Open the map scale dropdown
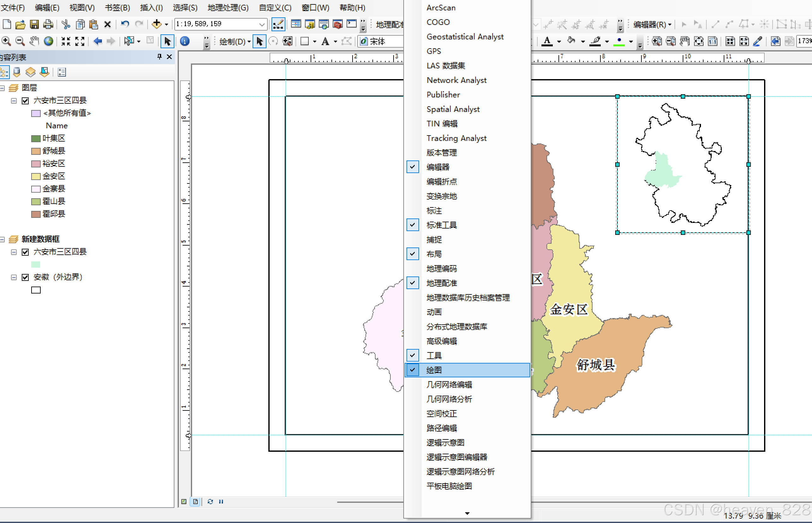 [x=261, y=24]
